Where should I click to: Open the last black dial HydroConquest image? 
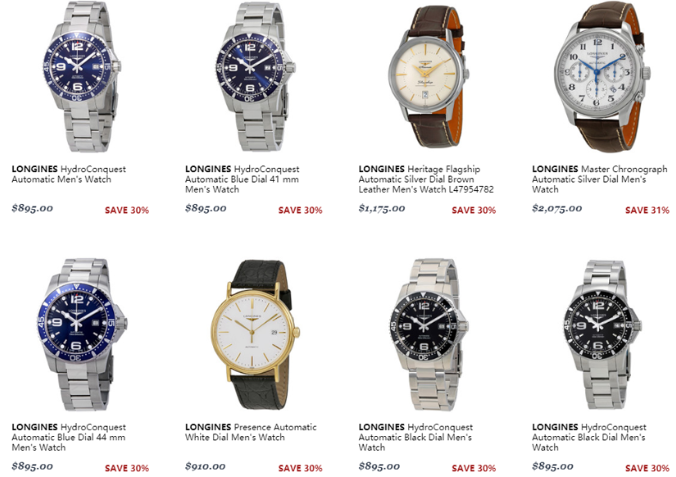[602, 335]
